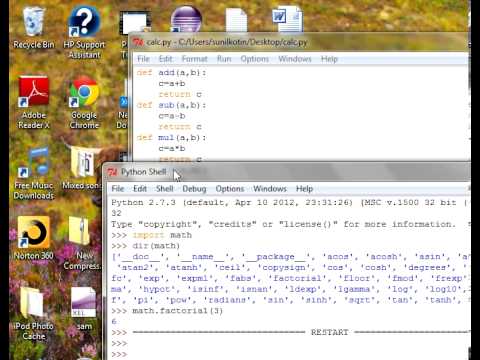Viewport: 480px width, 360px height.
Task: Open HP Support Assistant desktop icon
Action: tap(84, 32)
